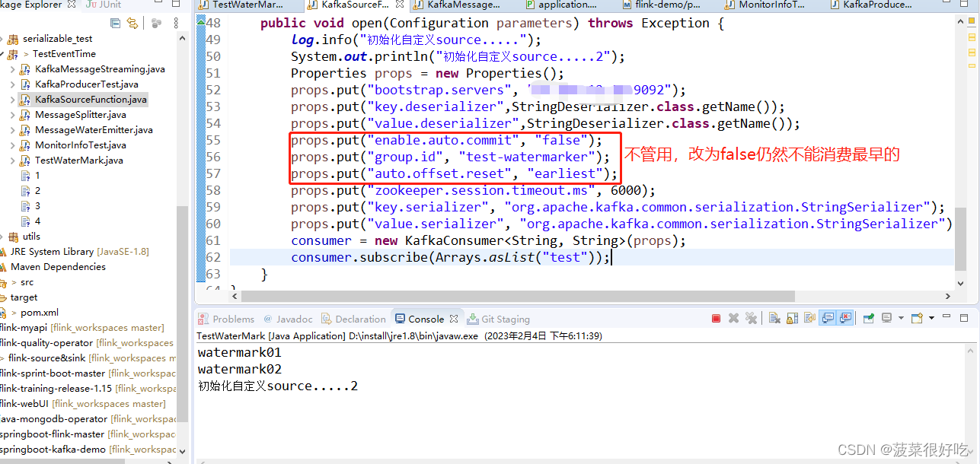Open the Package Explorer view menu
Image resolution: width=980 pixels, height=464 pixels.
(176, 24)
